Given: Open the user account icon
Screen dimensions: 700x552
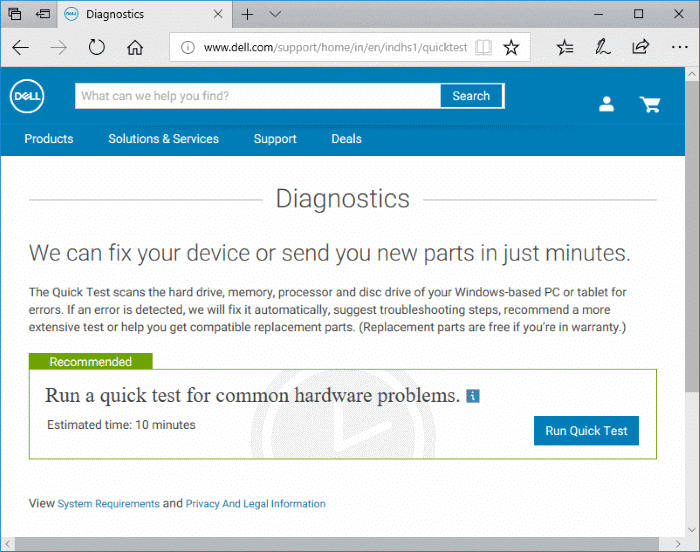Looking at the screenshot, I should [606, 104].
